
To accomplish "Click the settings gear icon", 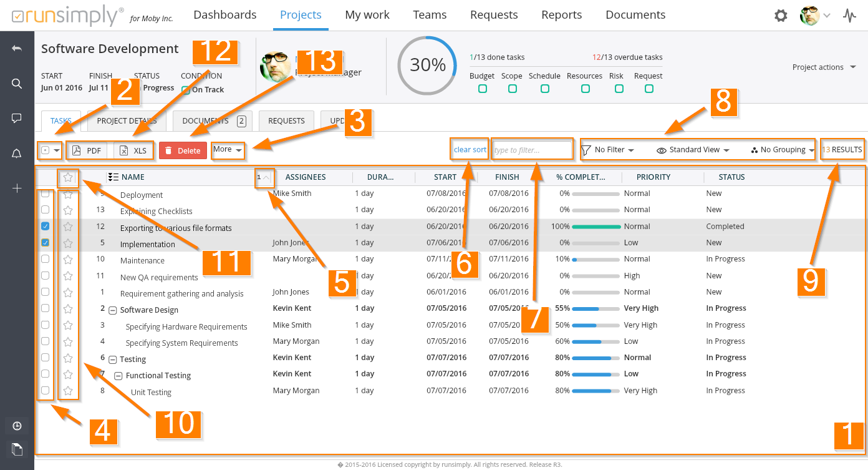I will click(781, 16).
